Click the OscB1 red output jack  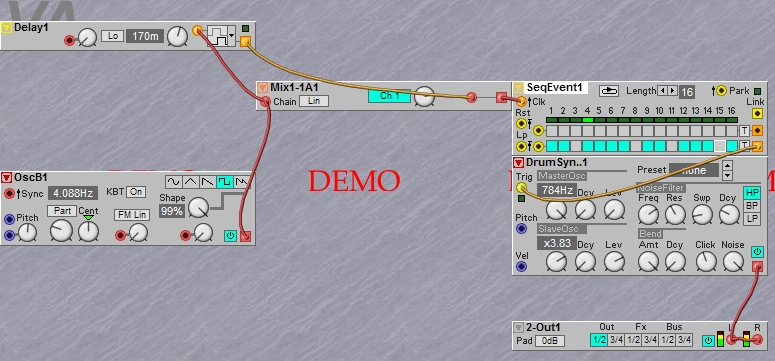click(245, 236)
